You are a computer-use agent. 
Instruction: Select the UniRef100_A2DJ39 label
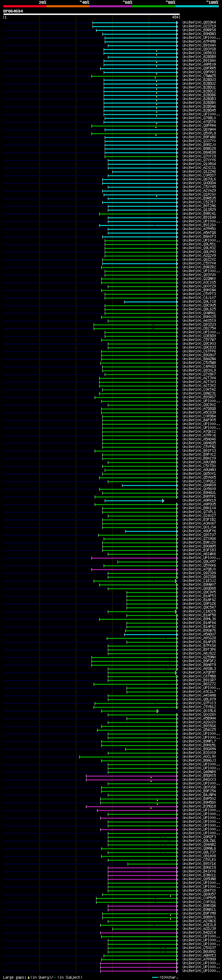(199, 929)
